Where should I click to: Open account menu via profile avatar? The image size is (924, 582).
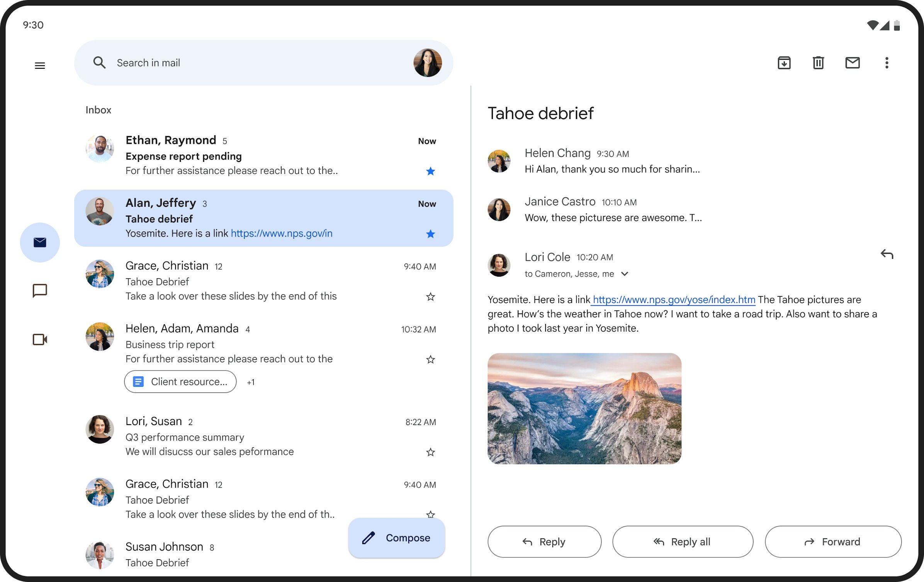428,62
